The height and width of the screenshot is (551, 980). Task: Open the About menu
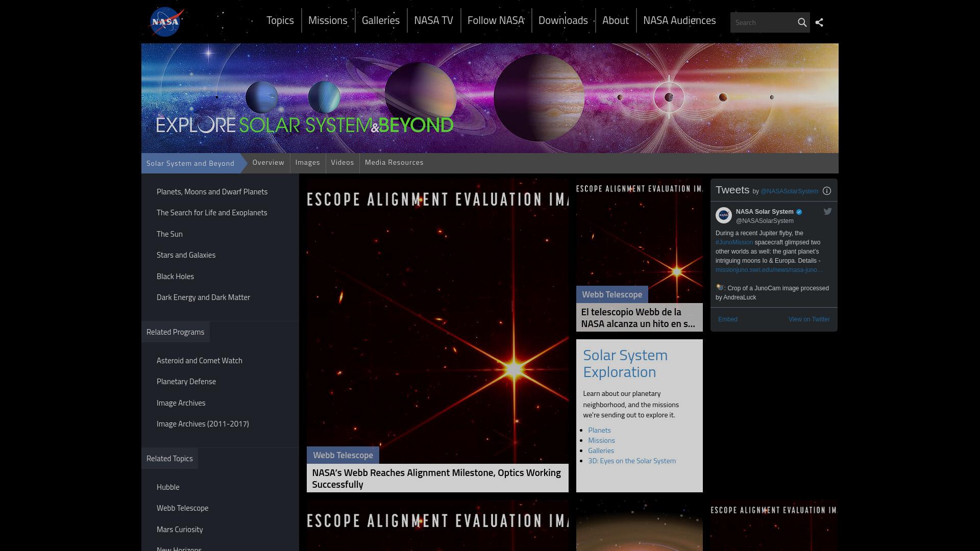click(615, 20)
